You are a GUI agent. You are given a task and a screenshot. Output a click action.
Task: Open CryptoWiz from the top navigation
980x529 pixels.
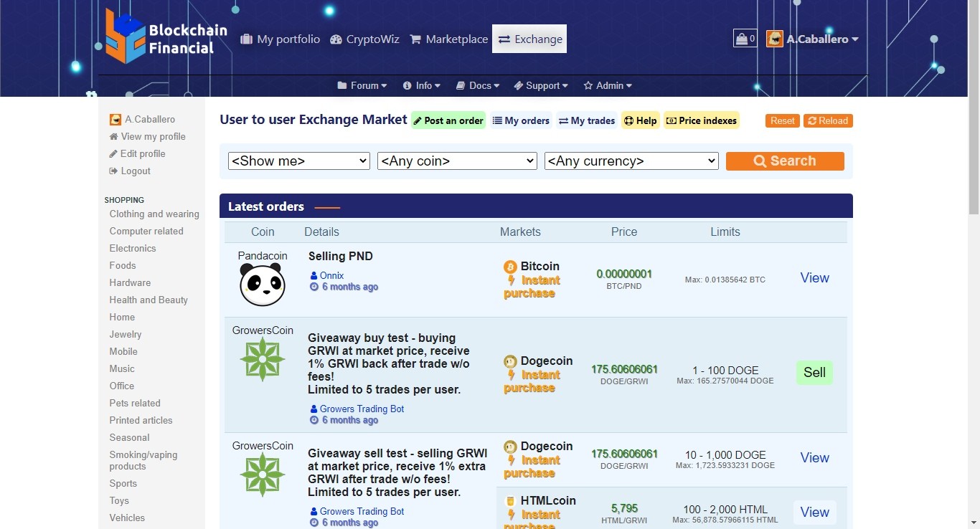(364, 39)
